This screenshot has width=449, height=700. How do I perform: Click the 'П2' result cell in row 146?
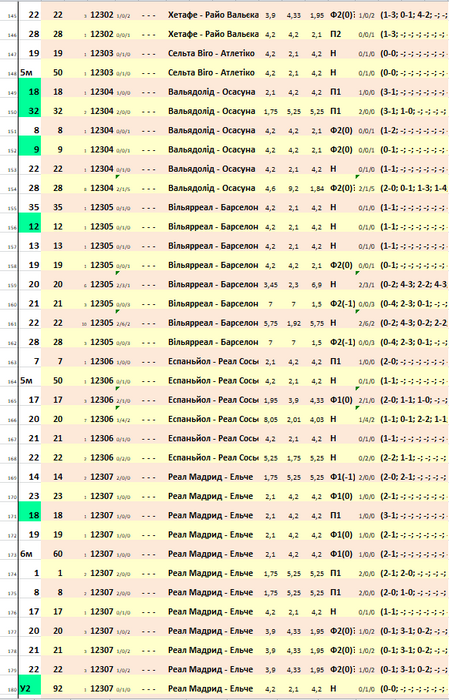[335, 34]
